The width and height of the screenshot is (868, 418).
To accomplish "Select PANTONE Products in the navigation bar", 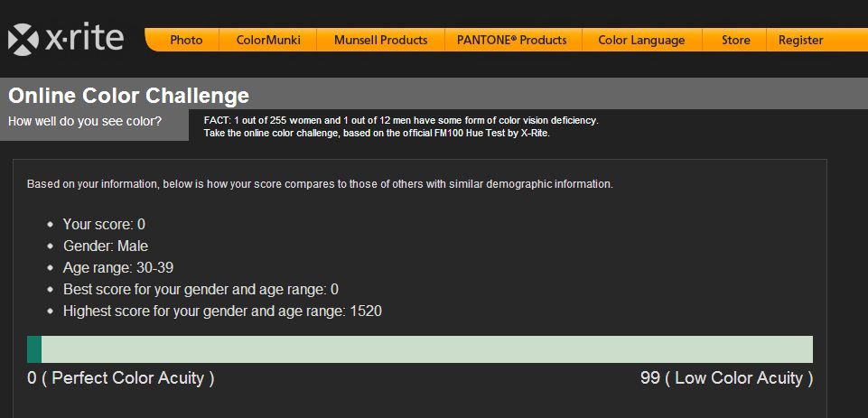I will pyautogui.click(x=512, y=41).
